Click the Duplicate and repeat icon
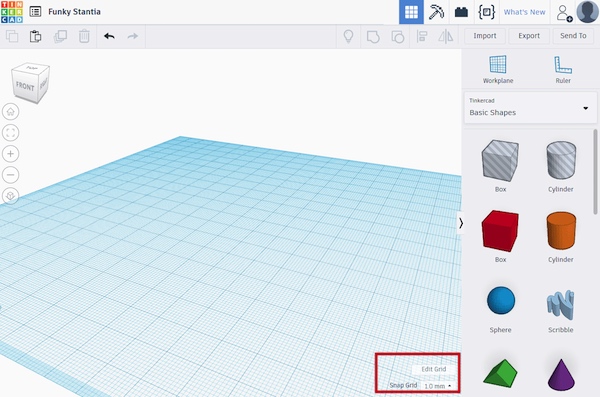Image resolution: width=600 pixels, height=397 pixels. click(60, 36)
